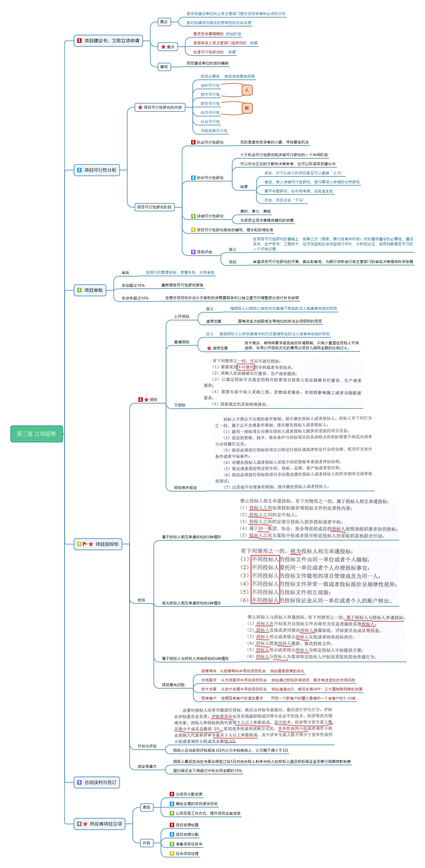
Task: Click the 政策导向 subtopic
Action: click(209, 671)
